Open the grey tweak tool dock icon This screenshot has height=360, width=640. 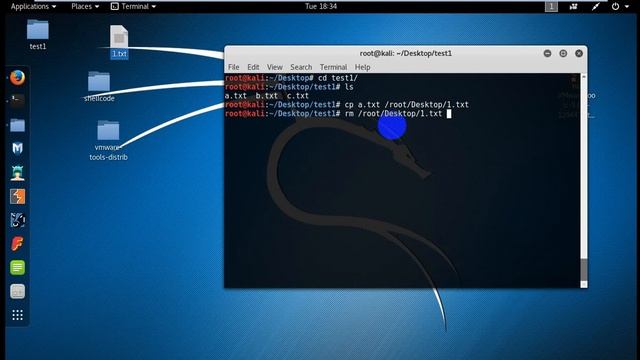point(17,291)
